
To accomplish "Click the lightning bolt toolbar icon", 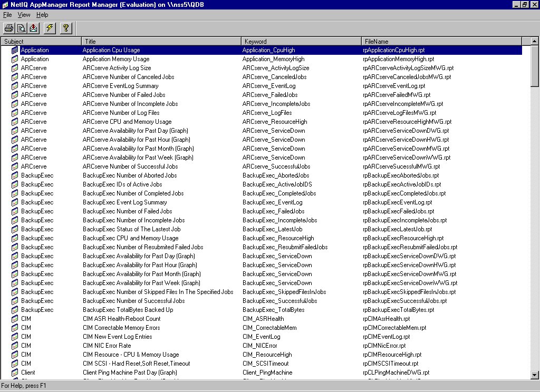I will pyautogui.click(x=50, y=28).
